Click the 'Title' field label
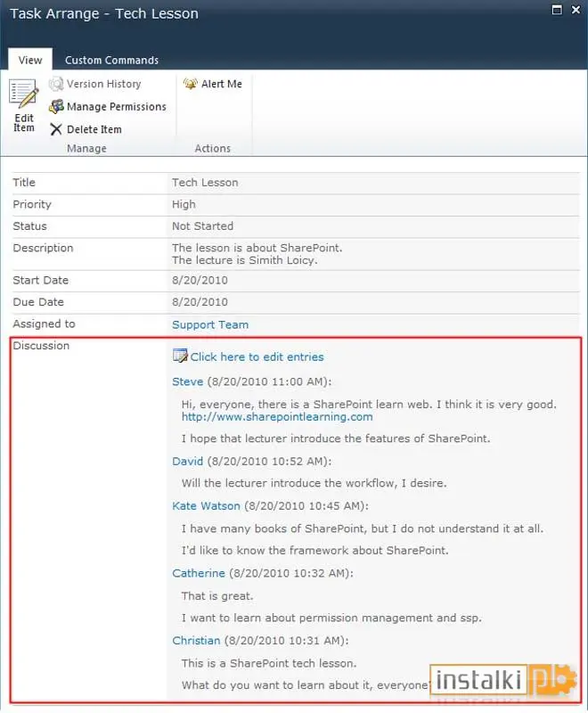This screenshot has height=713, width=588. tap(24, 183)
